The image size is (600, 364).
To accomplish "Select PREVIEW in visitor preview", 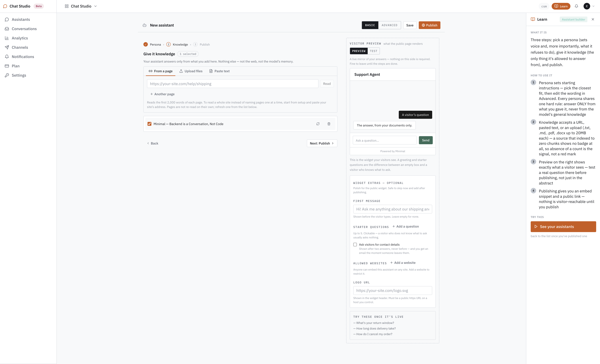I will pos(359,51).
